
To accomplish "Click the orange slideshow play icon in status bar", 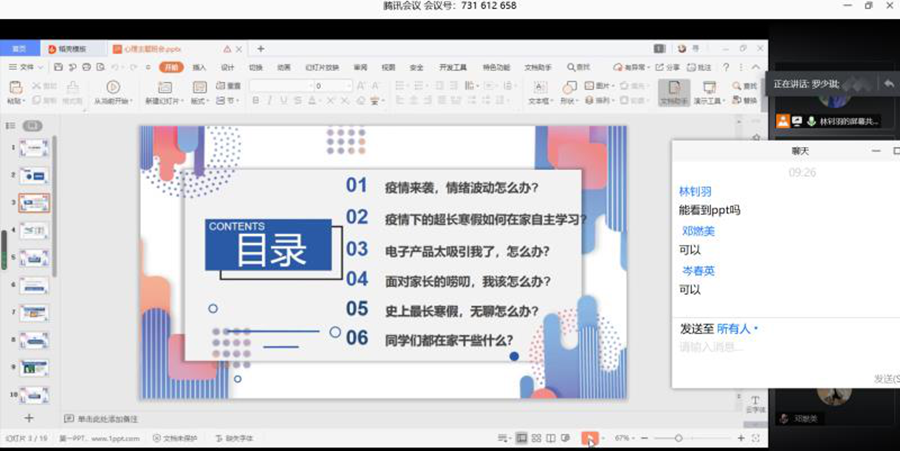I will point(590,438).
